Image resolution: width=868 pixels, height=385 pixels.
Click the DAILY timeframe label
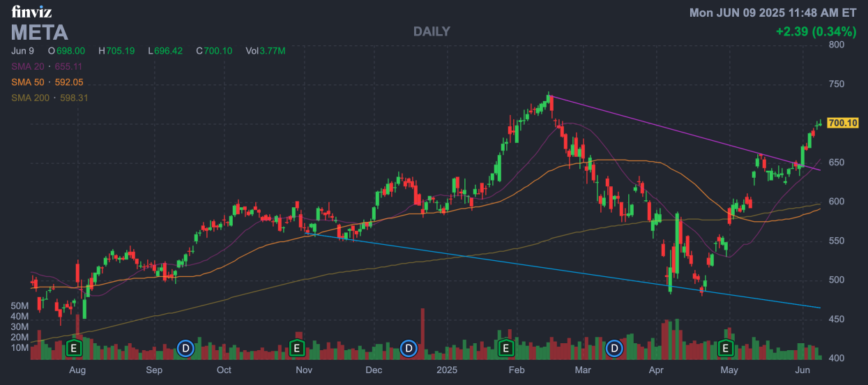tap(432, 31)
